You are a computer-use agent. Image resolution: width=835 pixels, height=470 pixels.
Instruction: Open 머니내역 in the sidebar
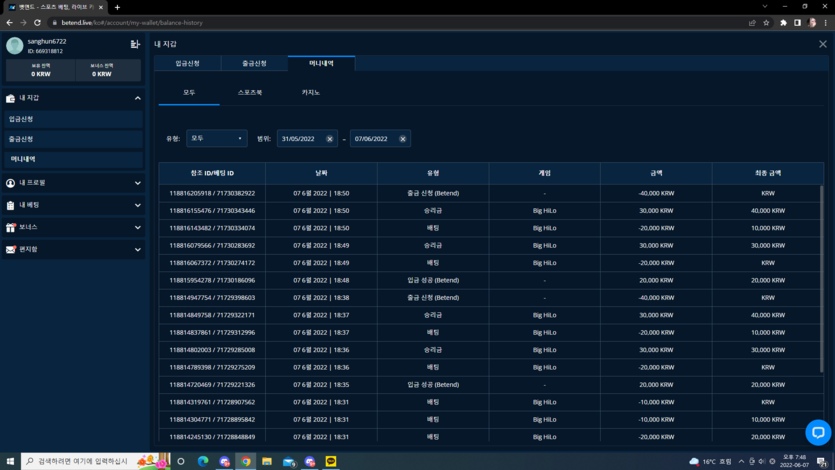coord(73,159)
